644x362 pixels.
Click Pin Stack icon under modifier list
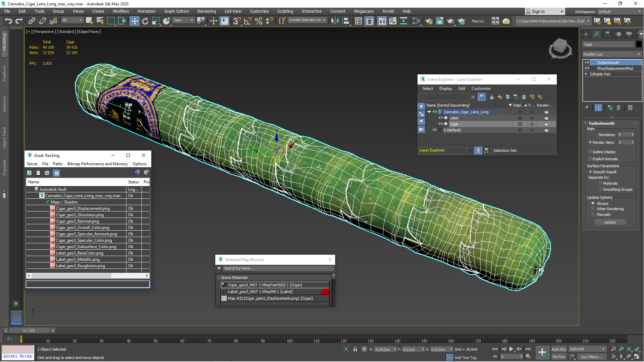[x=586, y=108]
